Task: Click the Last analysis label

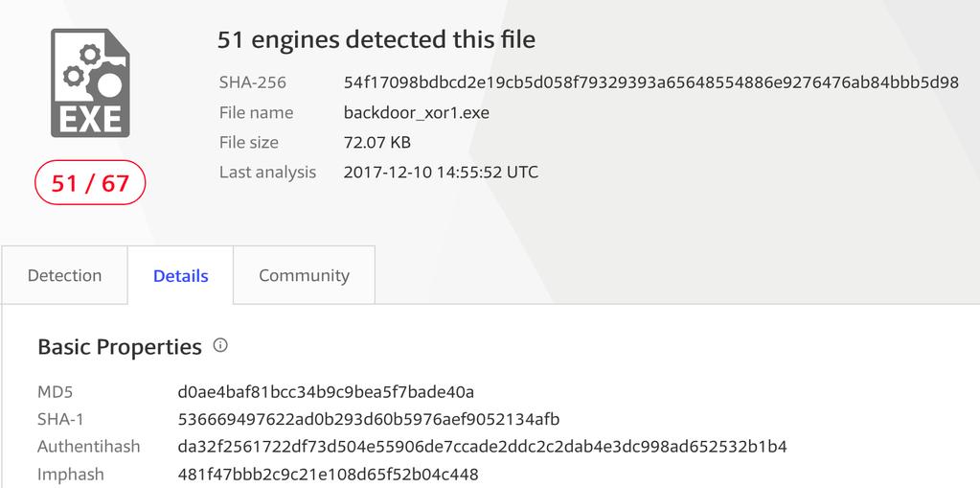Action: pos(267,172)
